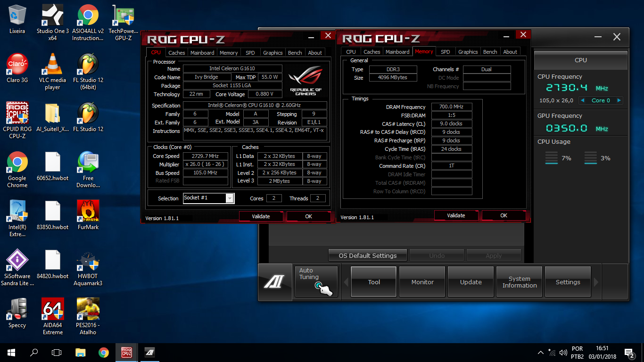Screen dimensions: 644x362
Task: Launch FL Studio 12 desktop shortcut
Action: tap(88, 117)
